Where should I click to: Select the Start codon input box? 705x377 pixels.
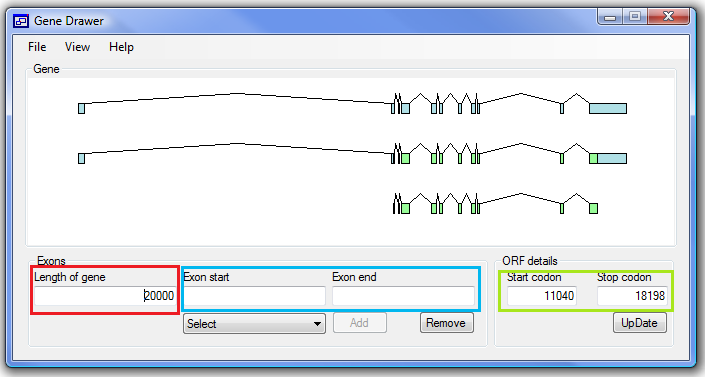(x=542, y=296)
